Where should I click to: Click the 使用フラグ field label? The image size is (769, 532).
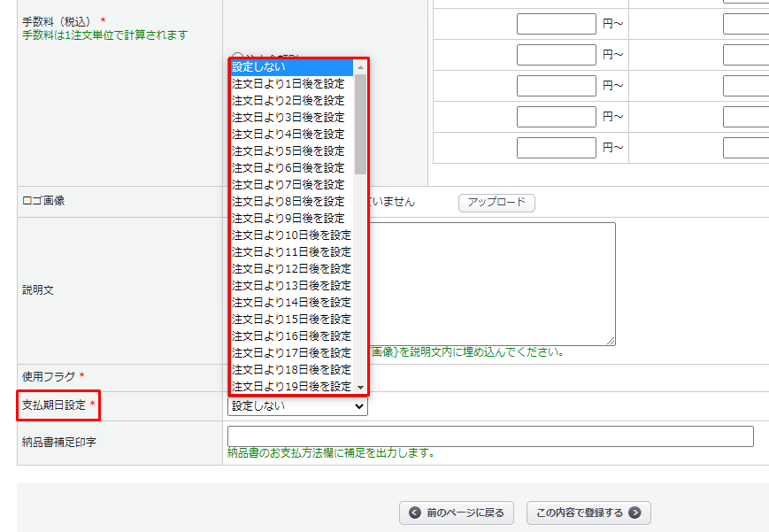click(49, 376)
